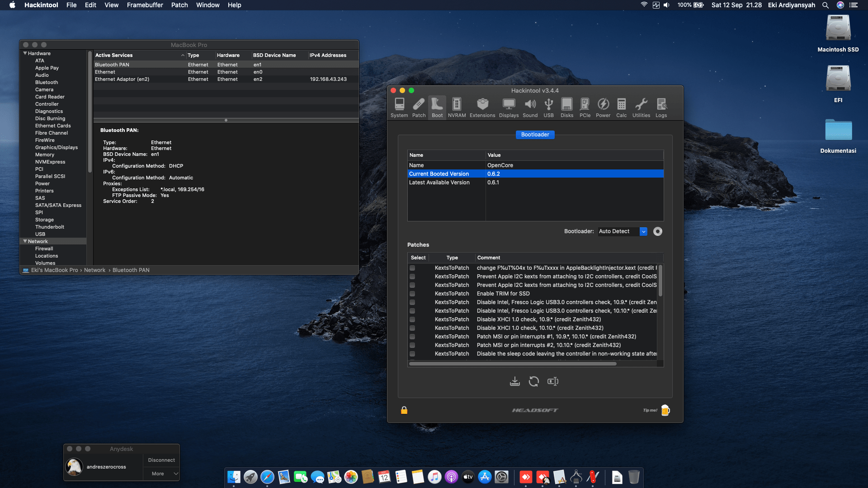Open the NVRAM toolbar section
This screenshot has width=868, height=488.
(x=457, y=108)
